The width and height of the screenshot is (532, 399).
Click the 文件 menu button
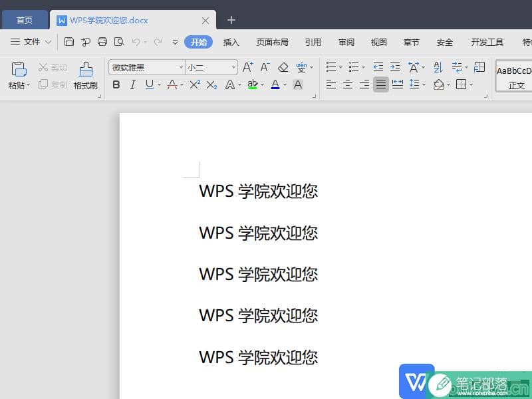[x=31, y=42]
